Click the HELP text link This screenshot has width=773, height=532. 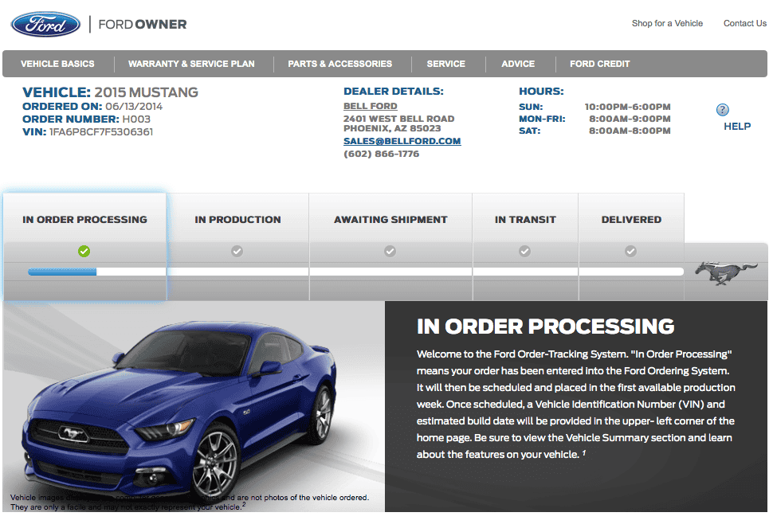click(x=737, y=127)
